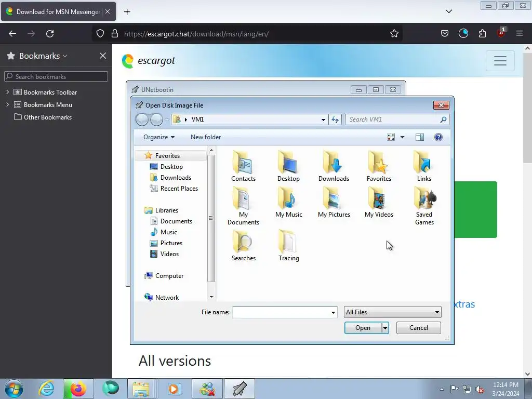
Task: Expand the view options dropdown arrow
Action: coord(402,137)
